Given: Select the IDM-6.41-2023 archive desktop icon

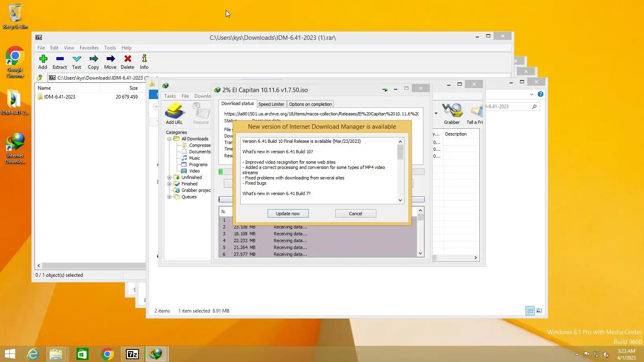Looking at the screenshot, I should pos(15,102).
